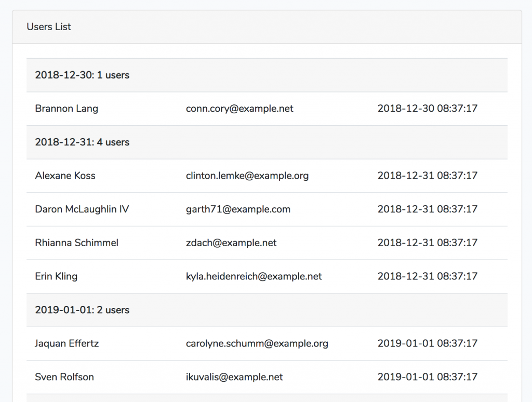Click email ikuvalis@example.net
Image resolution: width=532 pixels, height=402 pixels.
point(234,377)
